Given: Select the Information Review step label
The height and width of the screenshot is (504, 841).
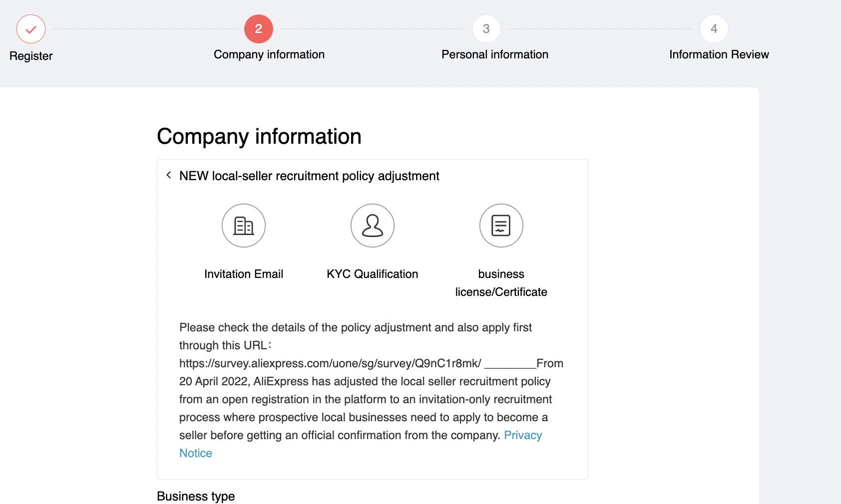Looking at the screenshot, I should pos(719,54).
